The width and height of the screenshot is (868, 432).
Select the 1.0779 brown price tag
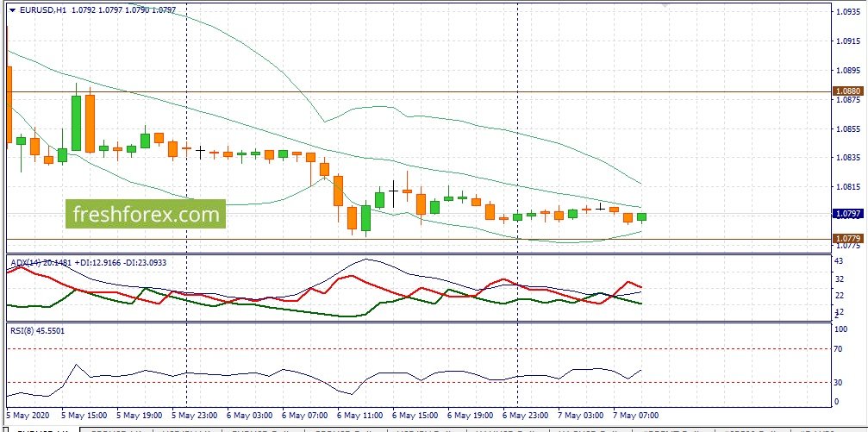(848, 239)
